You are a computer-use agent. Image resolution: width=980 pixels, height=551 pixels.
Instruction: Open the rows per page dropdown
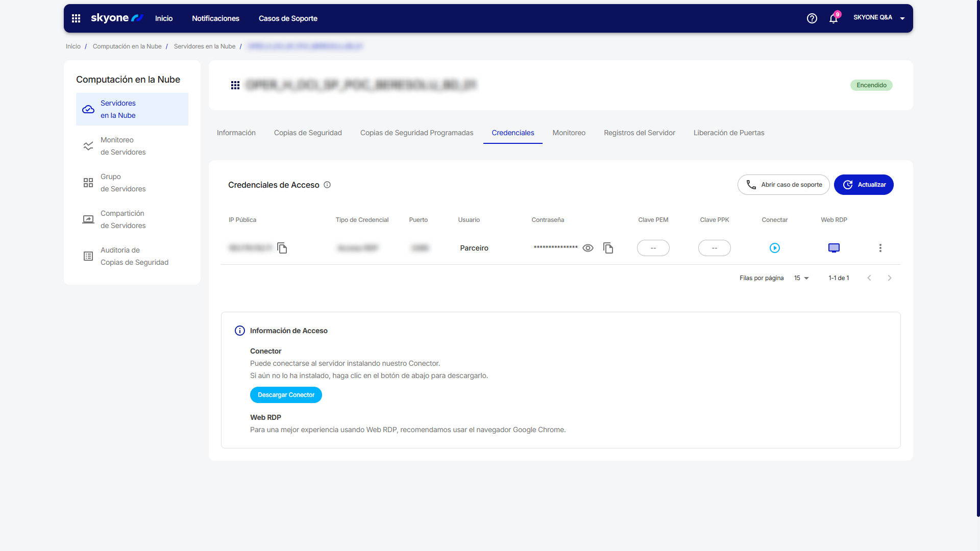[x=801, y=278]
